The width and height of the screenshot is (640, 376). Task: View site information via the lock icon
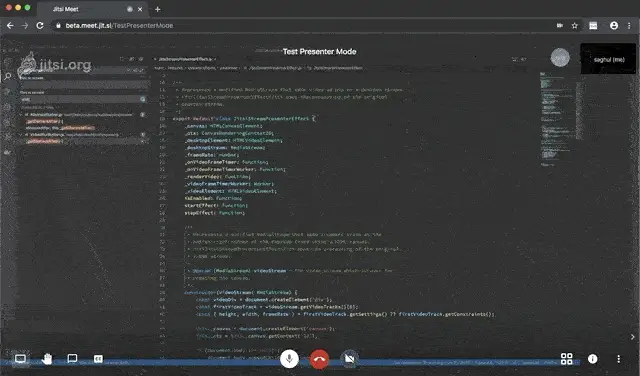tap(58, 25)
